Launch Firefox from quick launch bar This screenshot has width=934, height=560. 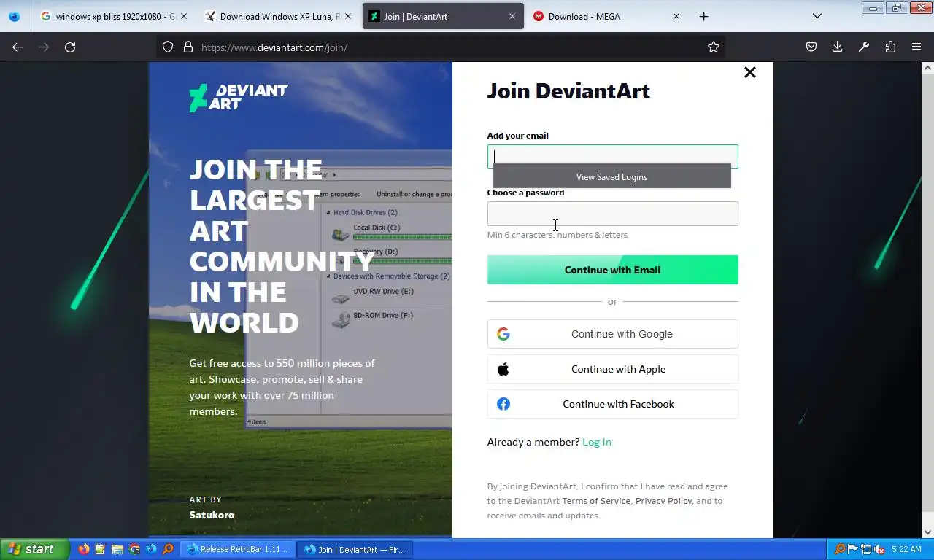[84, 549]
